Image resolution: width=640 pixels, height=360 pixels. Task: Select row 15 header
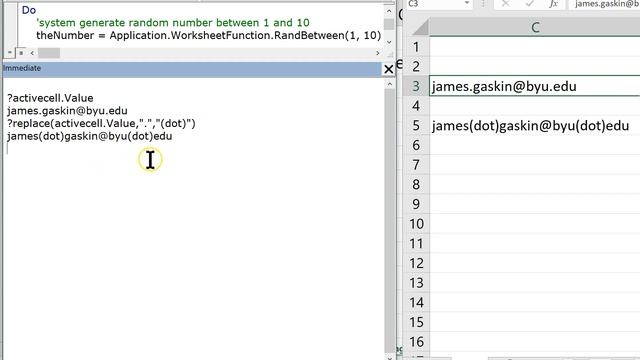[x=416, y=322]
